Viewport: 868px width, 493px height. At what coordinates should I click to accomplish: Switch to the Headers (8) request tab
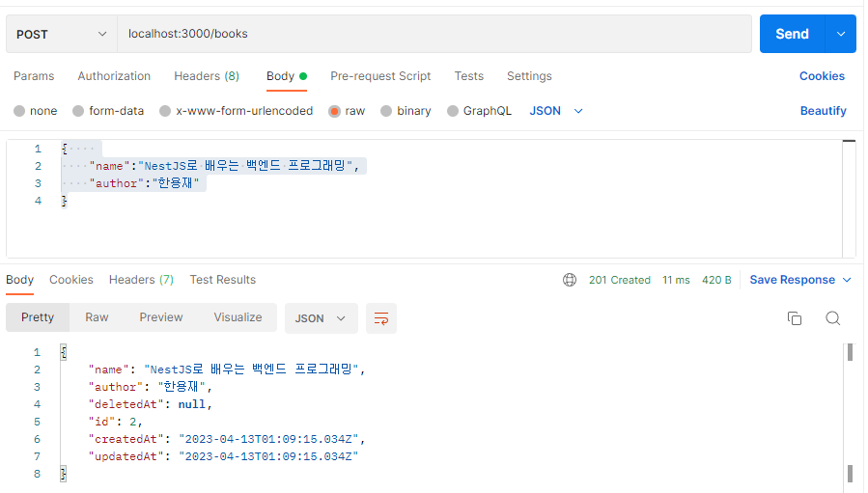[x=207, y=76]
